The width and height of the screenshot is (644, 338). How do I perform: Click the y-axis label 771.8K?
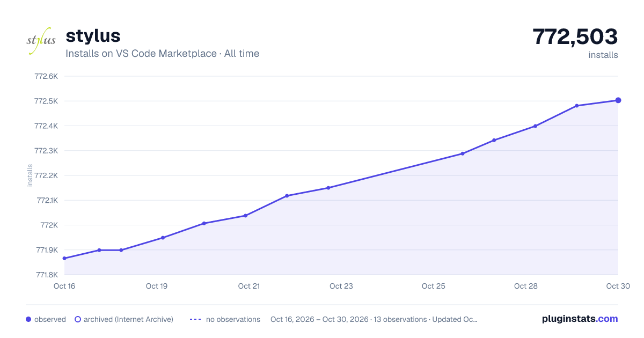click(46, 275)
